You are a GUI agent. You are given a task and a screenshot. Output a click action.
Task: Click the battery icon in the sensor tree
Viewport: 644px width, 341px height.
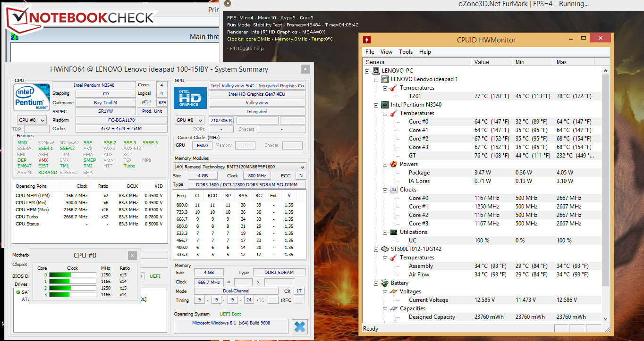(x=385, y=283)
